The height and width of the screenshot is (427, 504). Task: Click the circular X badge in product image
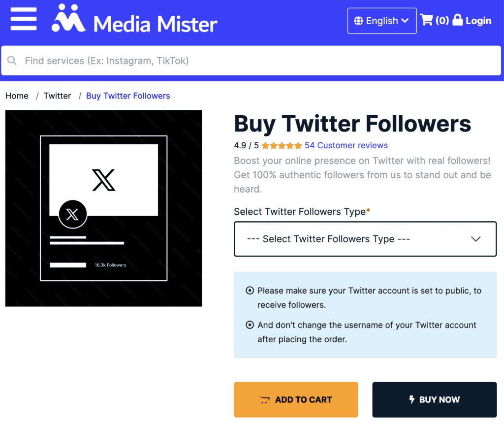[73, 215]
